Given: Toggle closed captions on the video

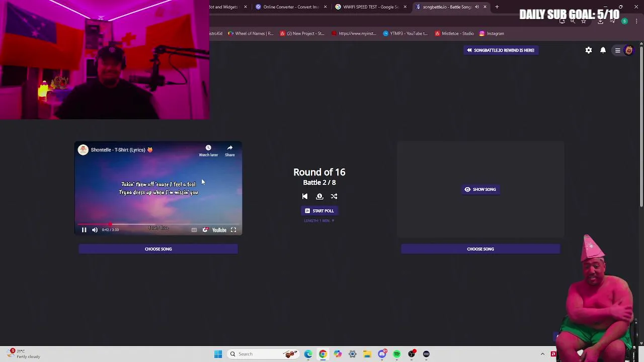Looking at the screenshot, I should 194,230.
